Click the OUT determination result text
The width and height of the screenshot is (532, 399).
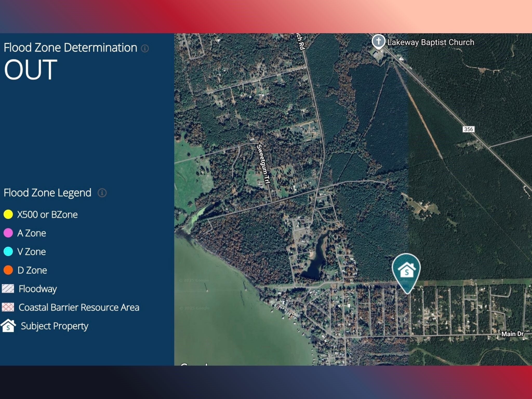coord(30,69)
